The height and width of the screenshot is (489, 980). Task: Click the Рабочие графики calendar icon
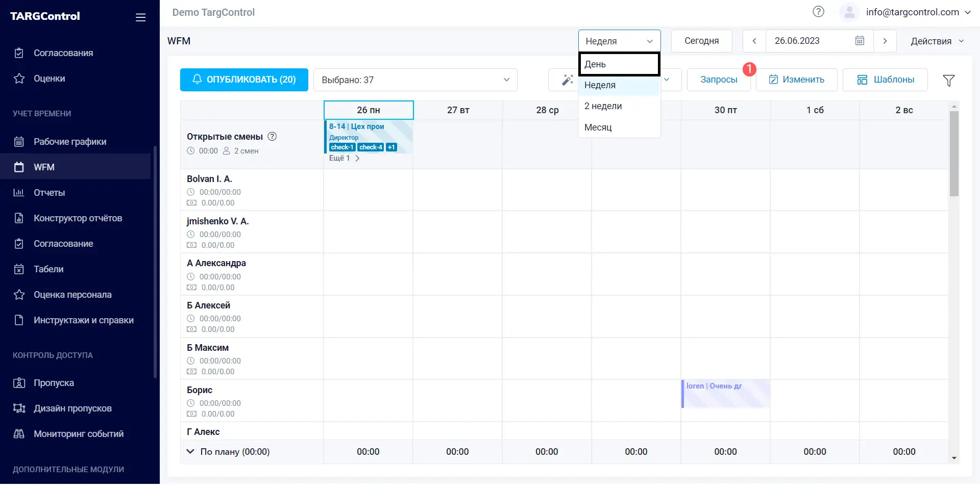tap(19, 142)
